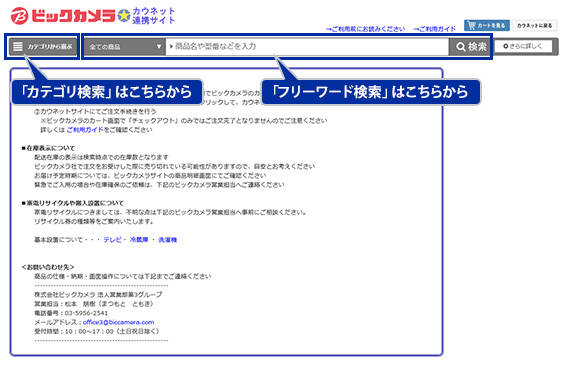Viewport: 568px width, 366px height.
Task: Click the phone number 03-5956-2541 line
Action: tap(71, 313)
